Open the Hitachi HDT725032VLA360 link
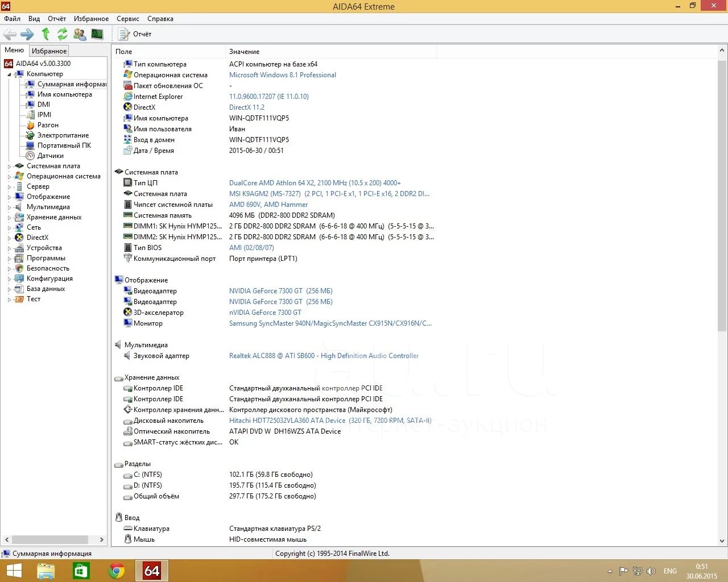The image size is (728, 582). pos(330,421)
